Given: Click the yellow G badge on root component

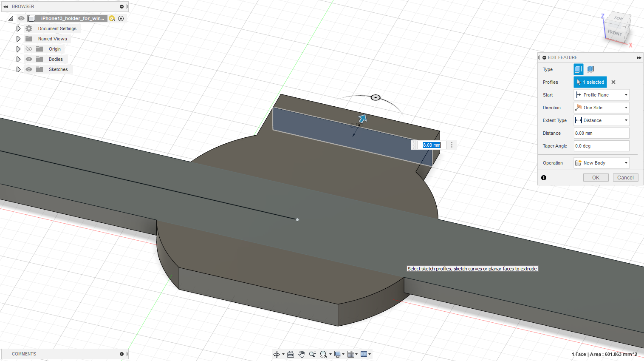Looking at the screenshot, I should 112,18.
